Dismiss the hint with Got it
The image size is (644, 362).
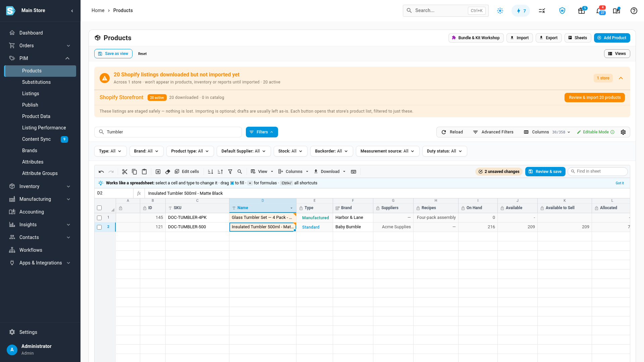coord(620,183)
